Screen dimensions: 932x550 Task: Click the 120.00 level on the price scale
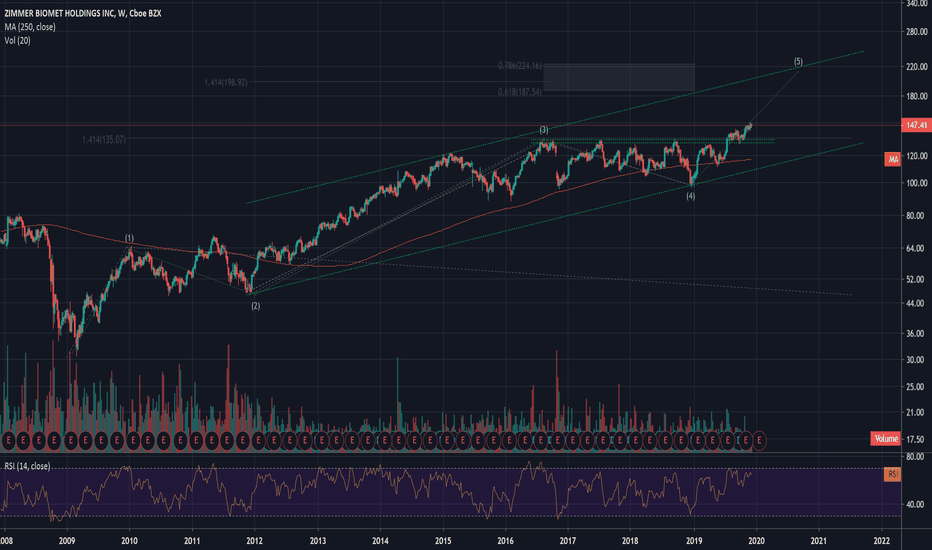click(917, 156)
